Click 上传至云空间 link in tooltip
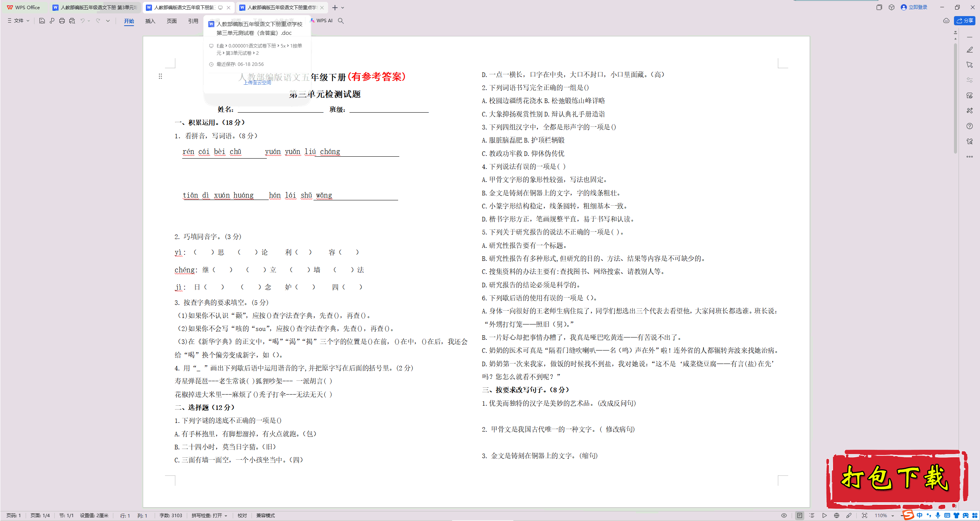The width and height of the screenshot is (980, 521). [x=257, y=83]
